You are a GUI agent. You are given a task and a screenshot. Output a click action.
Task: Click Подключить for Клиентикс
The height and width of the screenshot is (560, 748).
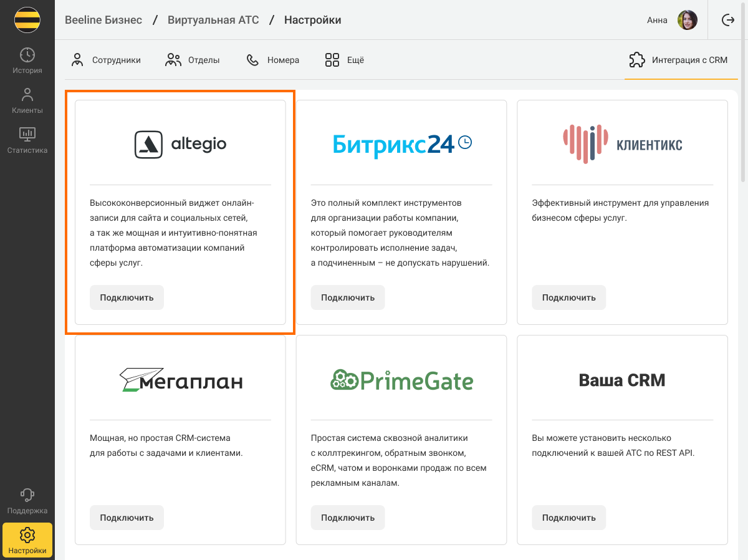[568, 297]
